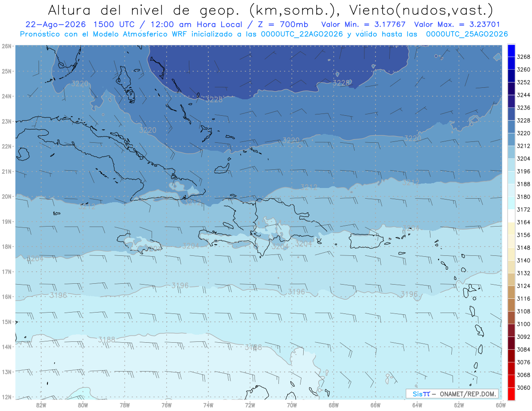This screenshot has width=532, height=411.
Task: Click the brightest blue swatch above 3268 in colorbar
Action: click(511, 51)
